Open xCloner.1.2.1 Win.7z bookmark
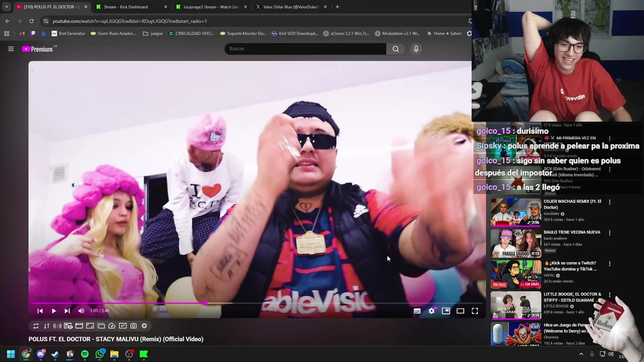Image resolution: width=644 pixels, height=362 pixels. click(347, 34)
